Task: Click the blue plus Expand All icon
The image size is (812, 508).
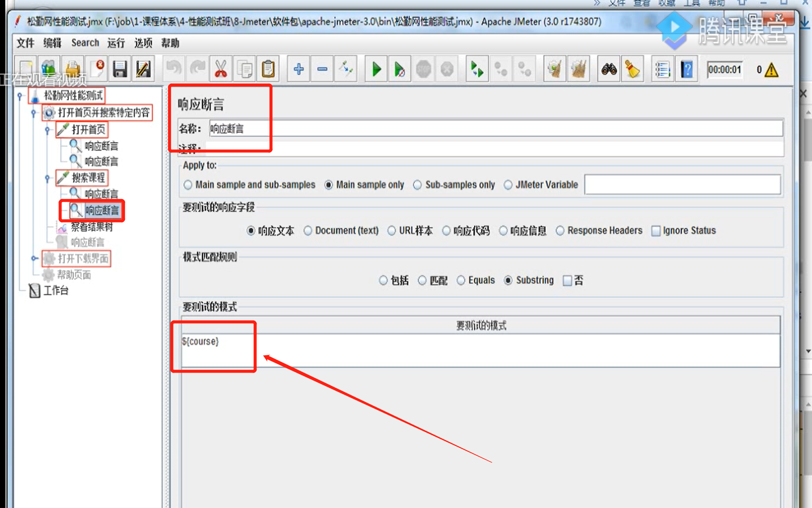Action: (x=299, y=69)
